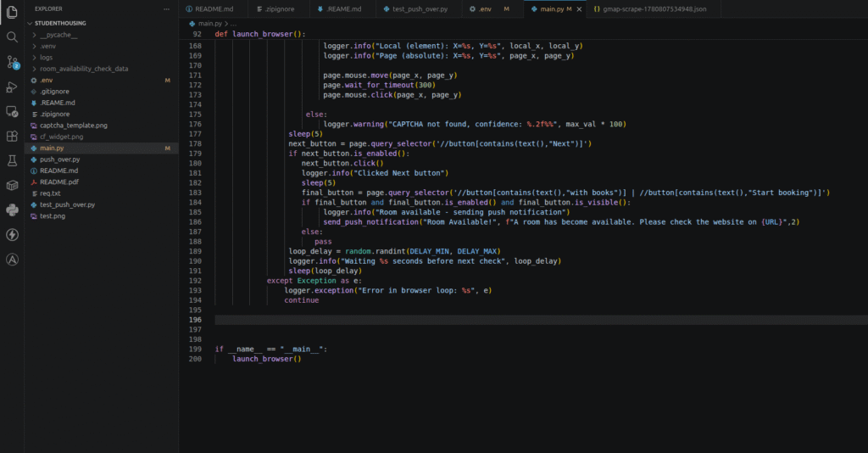Open the lightning bolt Thunder Client view
The image size is (868, 453).
[x=12, y=235]
